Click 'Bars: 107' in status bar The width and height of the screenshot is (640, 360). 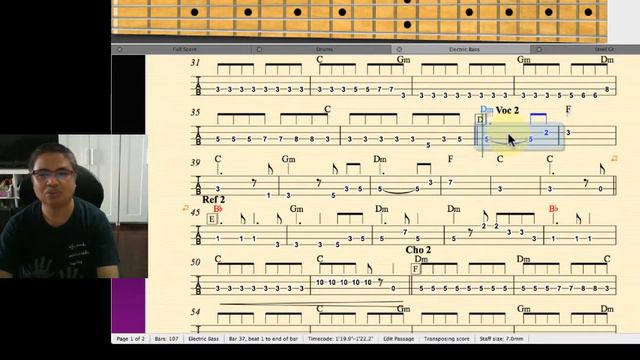[x=167, y=339]
